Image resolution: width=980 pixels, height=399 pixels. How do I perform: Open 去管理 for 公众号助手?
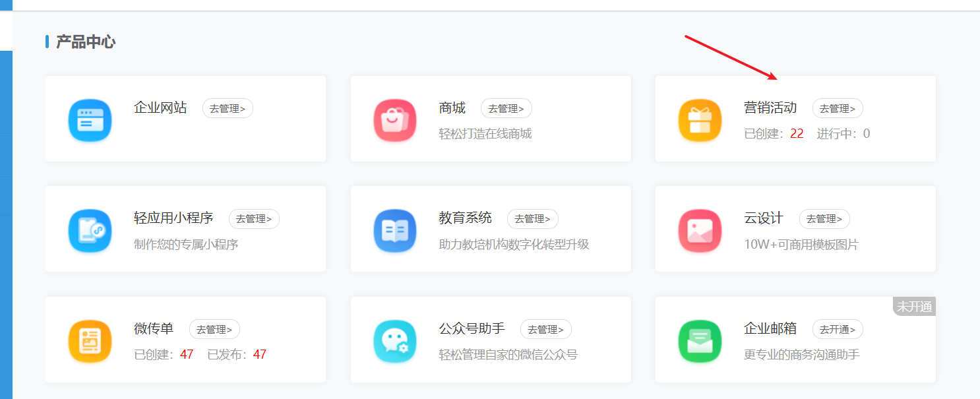click(x=546, y=329)
